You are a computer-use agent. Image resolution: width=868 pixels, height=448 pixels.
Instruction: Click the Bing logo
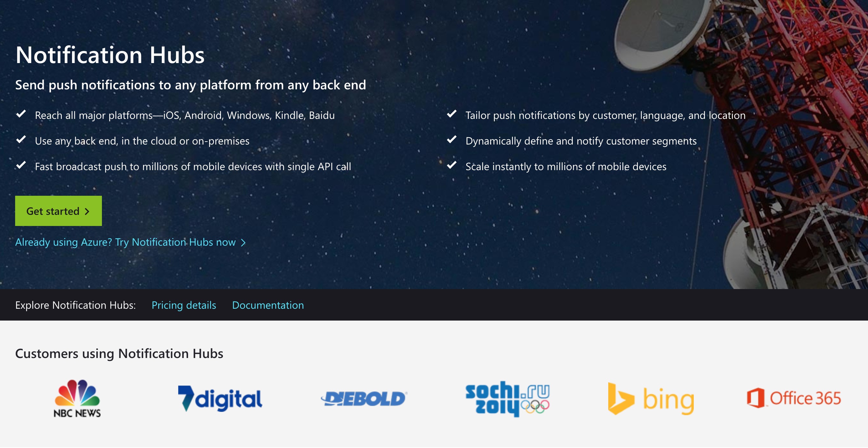(651, 399)
